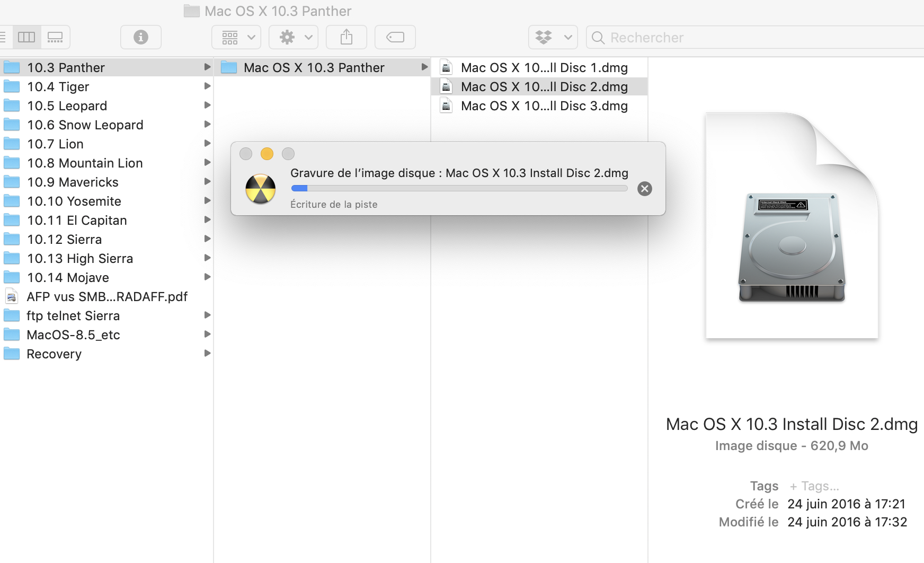This screenshot has width=924, height=563.
Task: Select Mac OS X 10.3 Panther subfolder
Action: click(322, 67)
